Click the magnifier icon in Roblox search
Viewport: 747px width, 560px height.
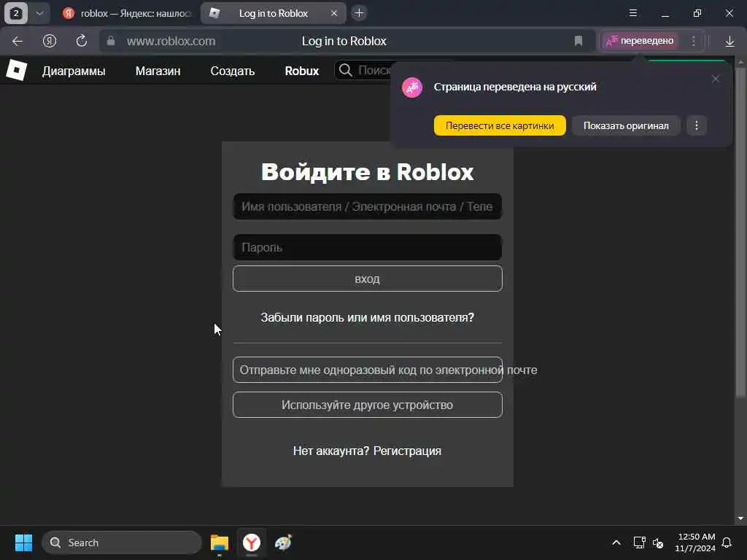pos(346,71)
